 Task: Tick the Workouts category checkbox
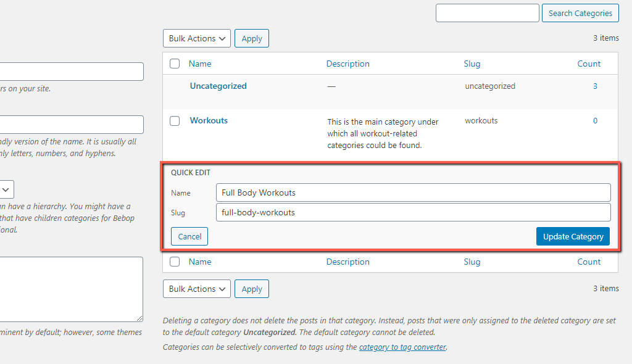[x=175, y=121]
